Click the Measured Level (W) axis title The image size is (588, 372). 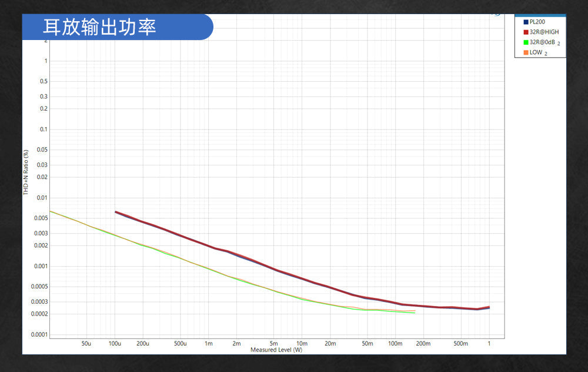(276, 350)
